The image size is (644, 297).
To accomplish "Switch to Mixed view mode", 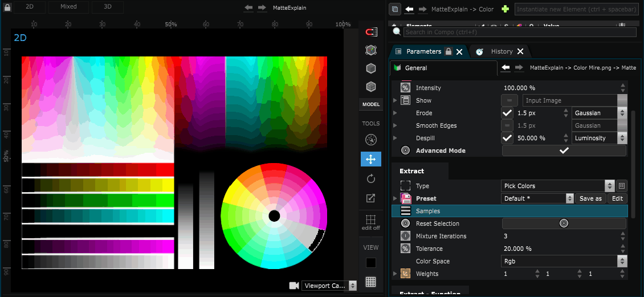I will (68, 7).
